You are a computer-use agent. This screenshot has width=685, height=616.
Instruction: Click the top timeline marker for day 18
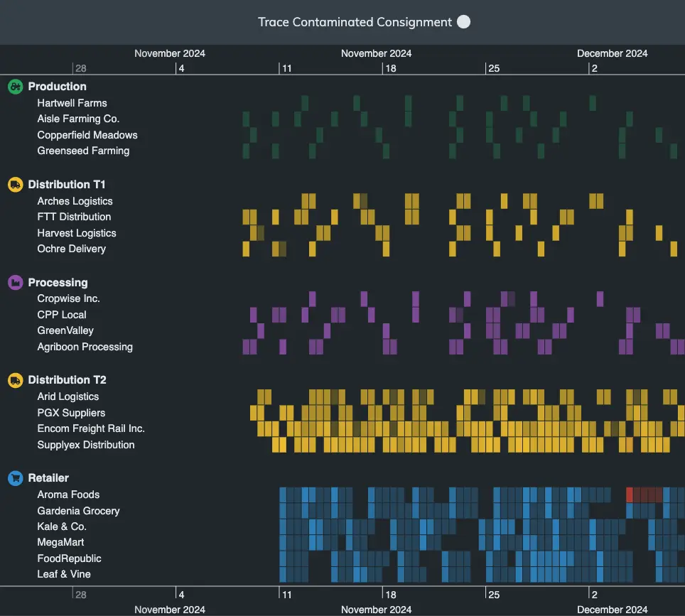tap(390, 68)
